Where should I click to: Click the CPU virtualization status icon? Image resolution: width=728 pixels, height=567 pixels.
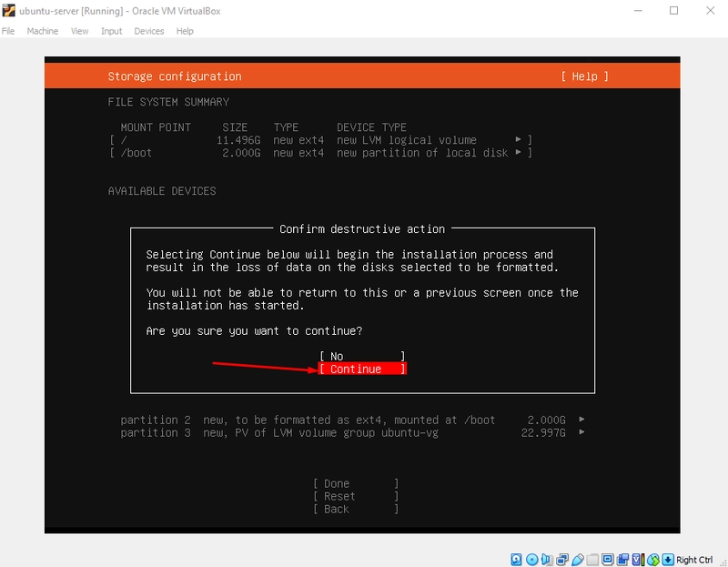point(638,560)
